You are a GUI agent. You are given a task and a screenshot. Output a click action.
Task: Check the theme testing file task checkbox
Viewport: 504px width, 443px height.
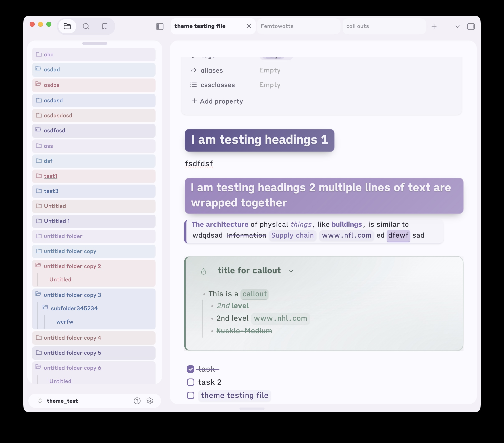click(191, 395)
